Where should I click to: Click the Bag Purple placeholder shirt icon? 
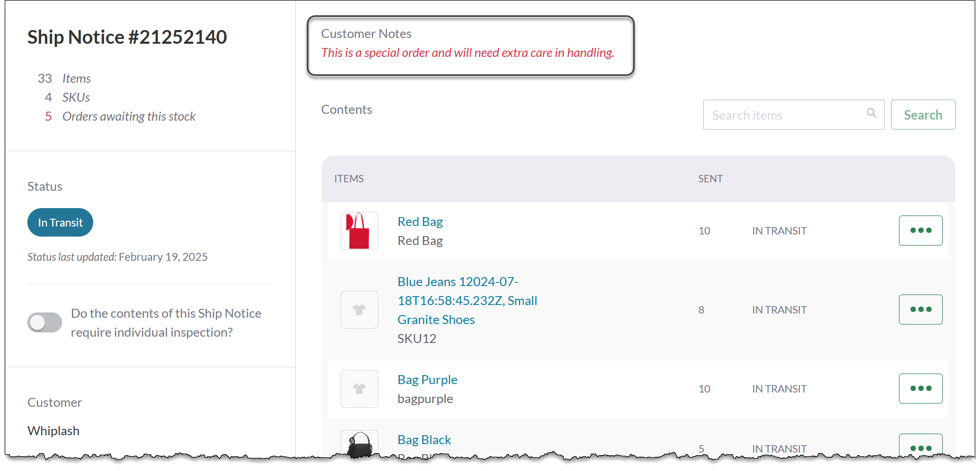pos(359,389)
